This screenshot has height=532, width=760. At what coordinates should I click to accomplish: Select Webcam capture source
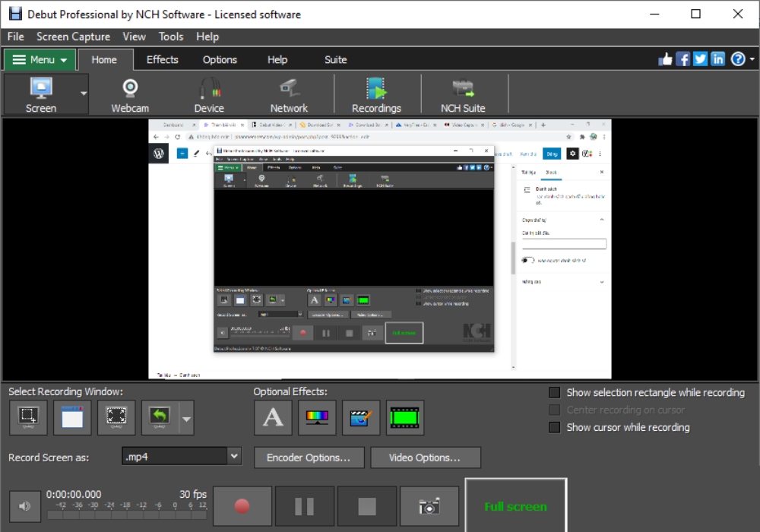(x=130, y=96)
